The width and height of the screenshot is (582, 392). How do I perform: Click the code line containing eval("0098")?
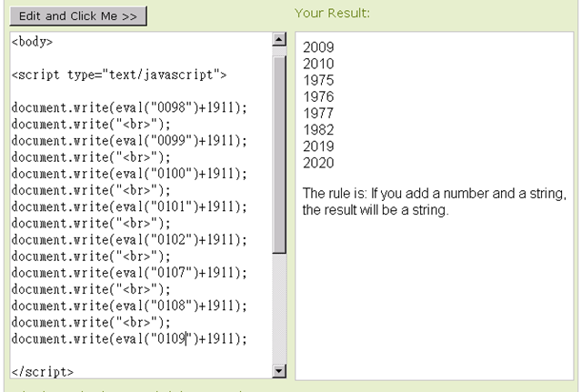129,108
